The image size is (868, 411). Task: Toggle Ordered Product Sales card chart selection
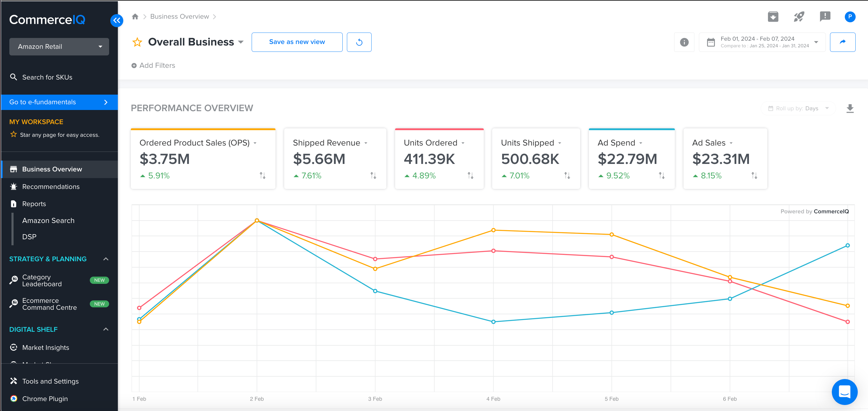(x=203, y=159)
